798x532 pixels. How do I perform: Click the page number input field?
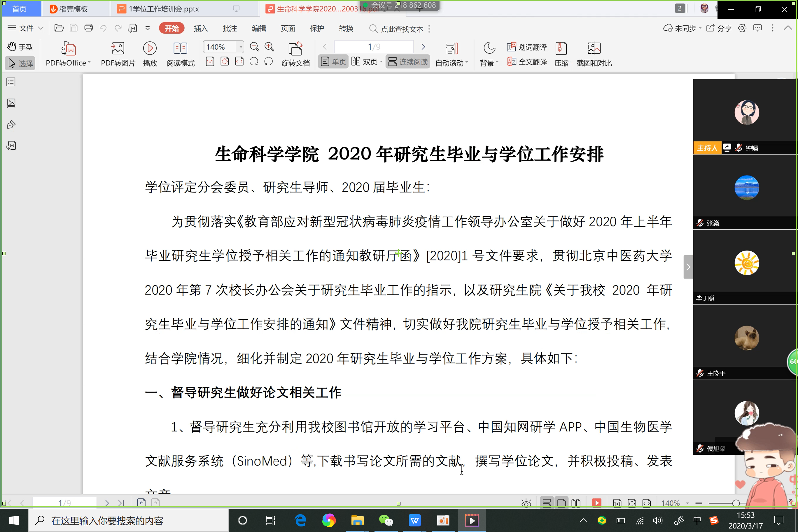click(x=374, y=47)
